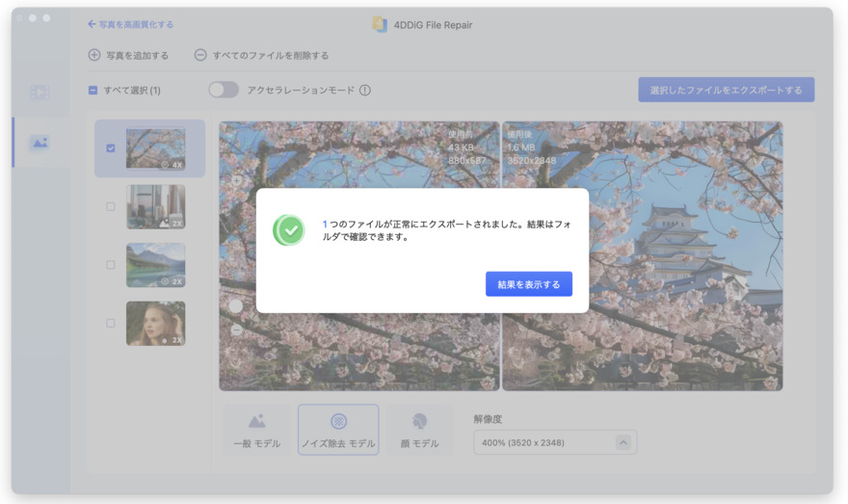Open the video repair sidebar icon
848x504 pixels.
click(40, 92)
